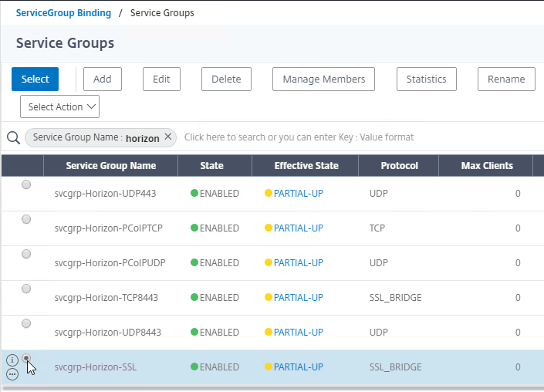Click the svcgrp-Horizon-PCoIPTCP name
Image resolution: width=544 pixels, height=392 pixels.
pyautogui.click(x=108, y=228)
